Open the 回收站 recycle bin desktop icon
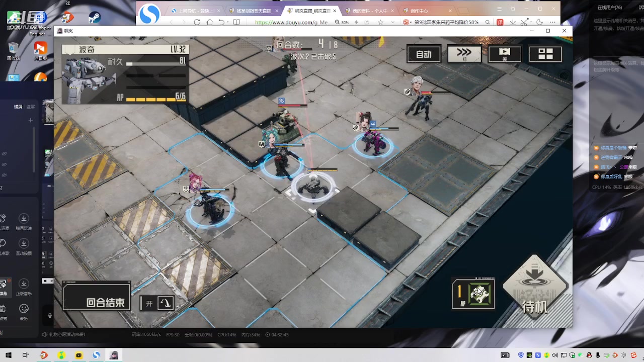The height and width of the screenshot is (362, 644). point(14,51)
